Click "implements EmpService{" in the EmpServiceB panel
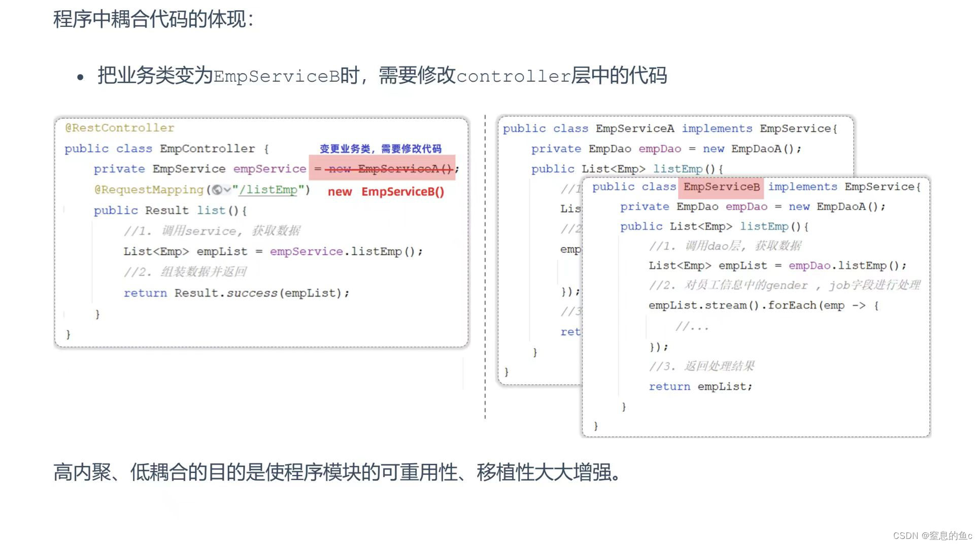 [x=844, y=187]
